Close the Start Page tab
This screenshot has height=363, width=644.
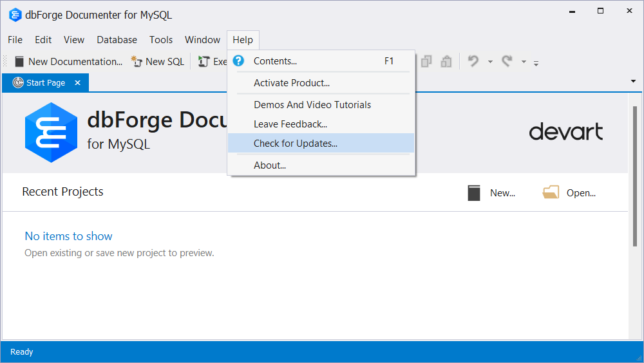pyautogui.click(x=78, y=82)
